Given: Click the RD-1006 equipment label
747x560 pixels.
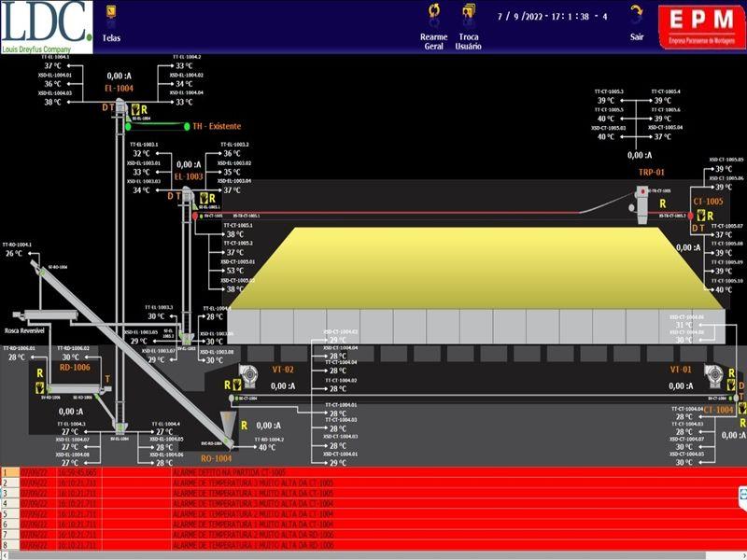Looking at the screenshot, I should 75,368.
